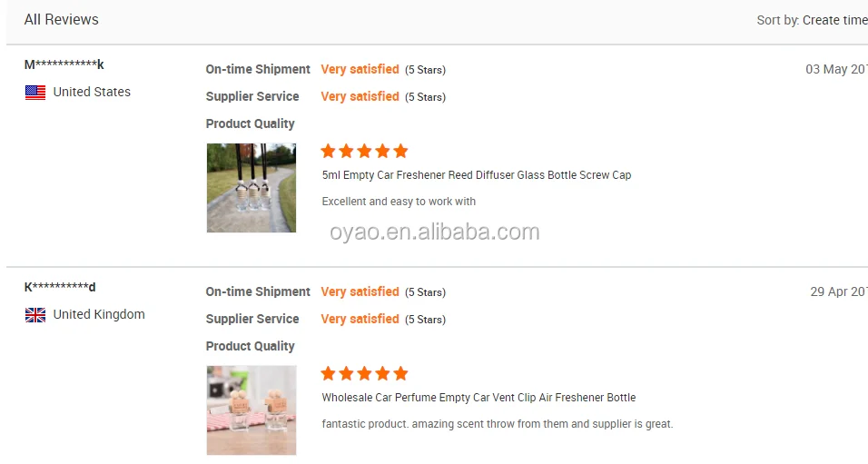Click second review's Supplier Service Very satisfied
Image resolution: width=868 pixels, height=464 pixels.
[x=360, y=319]
